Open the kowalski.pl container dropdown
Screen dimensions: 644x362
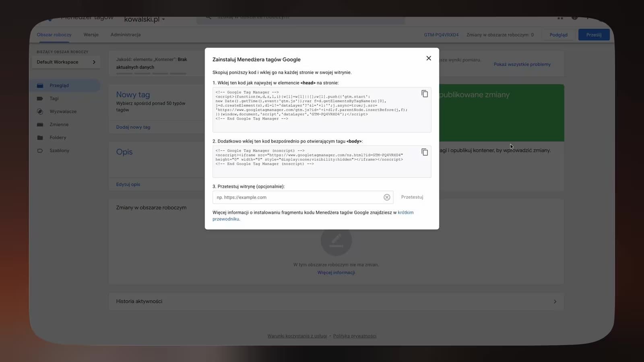coord(144,19)
